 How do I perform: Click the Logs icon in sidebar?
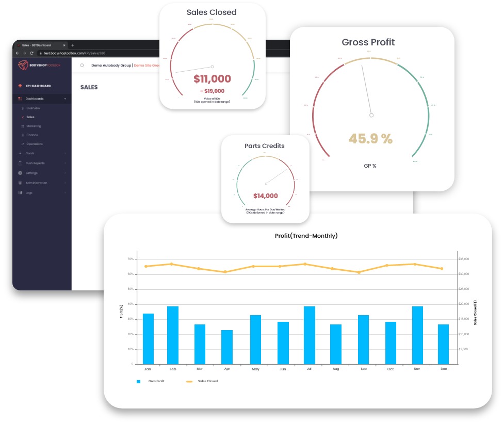(x=20, y=192)
